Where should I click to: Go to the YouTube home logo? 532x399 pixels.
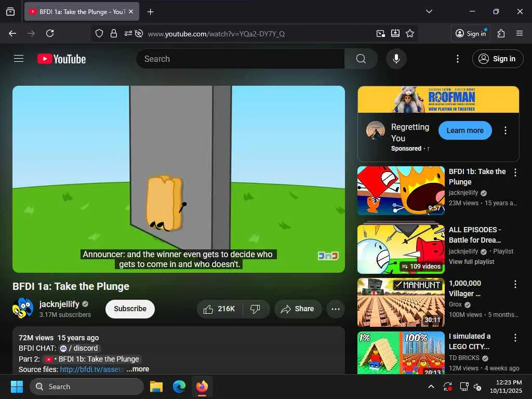click(x=61, y=59)
